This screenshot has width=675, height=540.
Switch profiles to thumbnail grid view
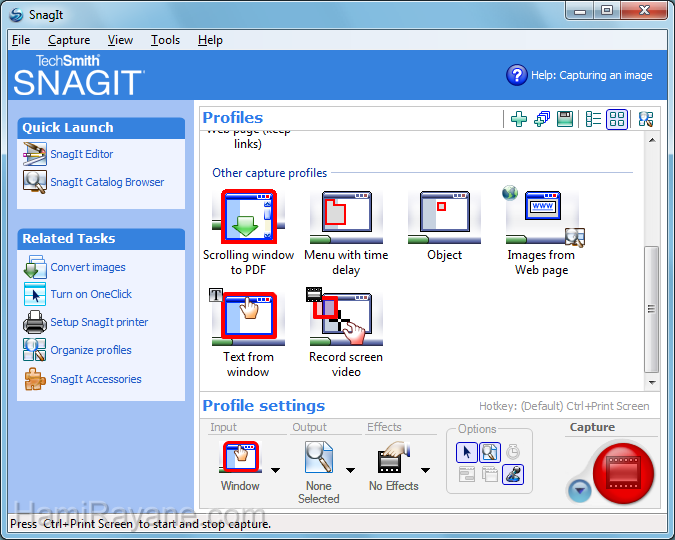click(x=617, y=119)
